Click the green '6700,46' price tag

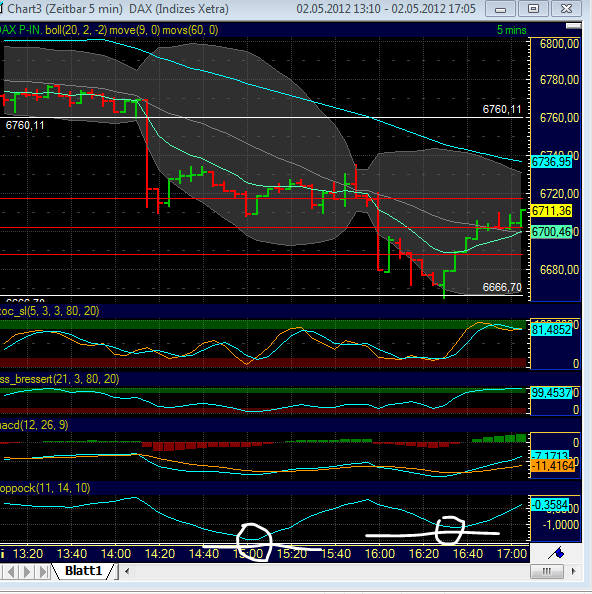click(551, 232)
